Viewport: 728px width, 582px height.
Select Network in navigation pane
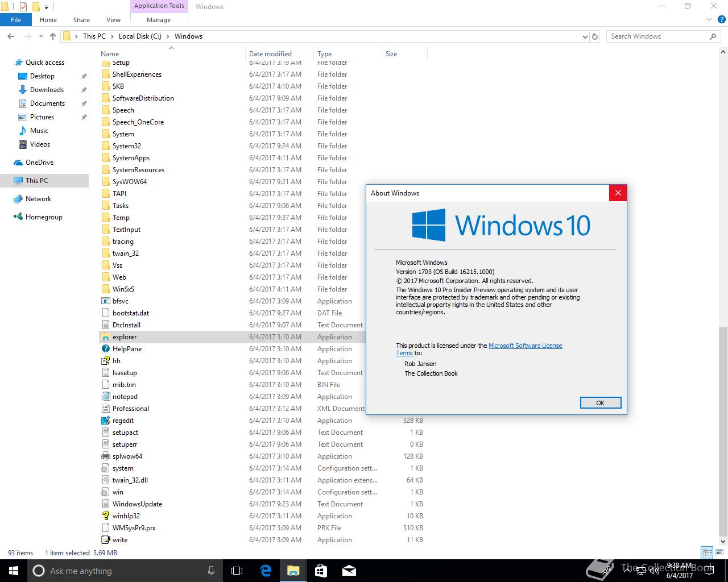[38, 199]
